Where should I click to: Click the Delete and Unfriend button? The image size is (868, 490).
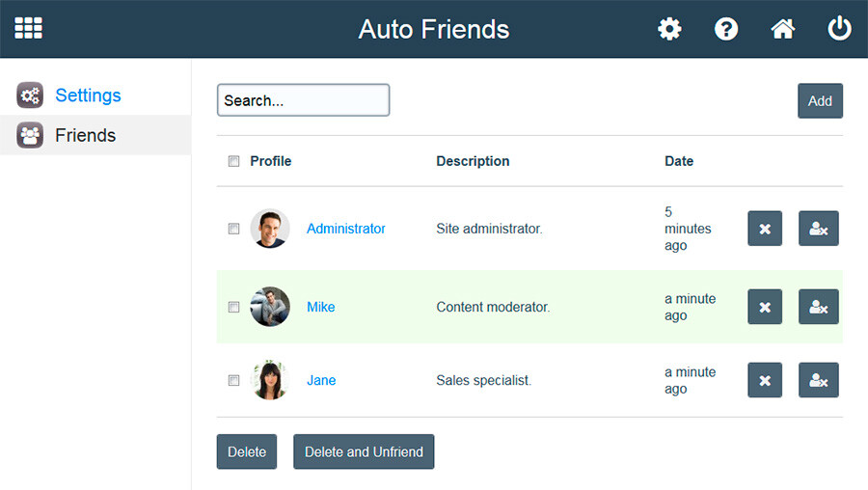tap(364, 451)
